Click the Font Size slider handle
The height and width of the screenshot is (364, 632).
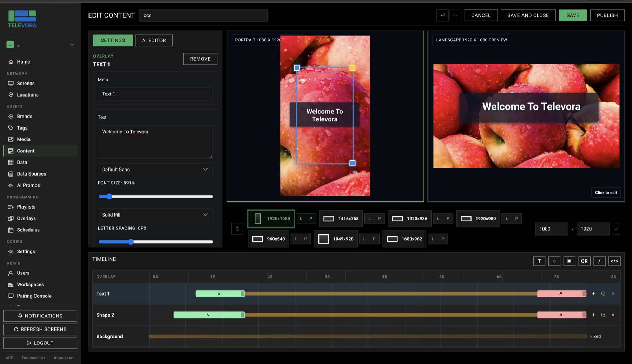(109, 197)
